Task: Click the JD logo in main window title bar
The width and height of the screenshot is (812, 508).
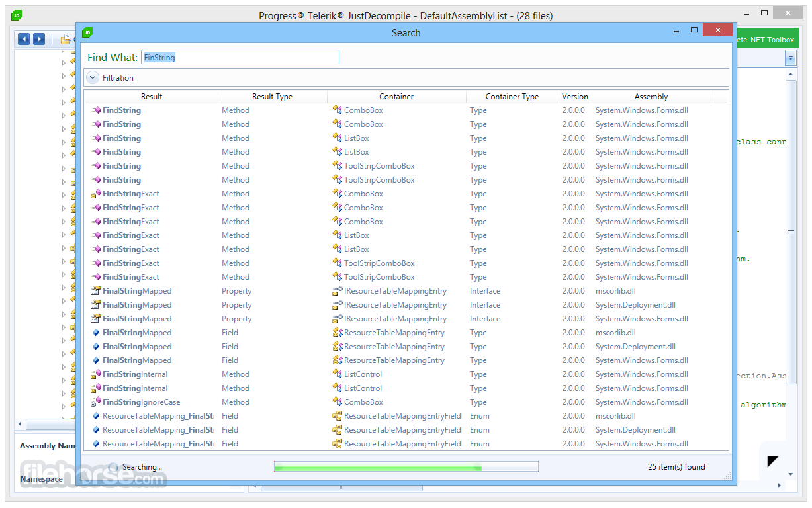Action: coord(17,15)
